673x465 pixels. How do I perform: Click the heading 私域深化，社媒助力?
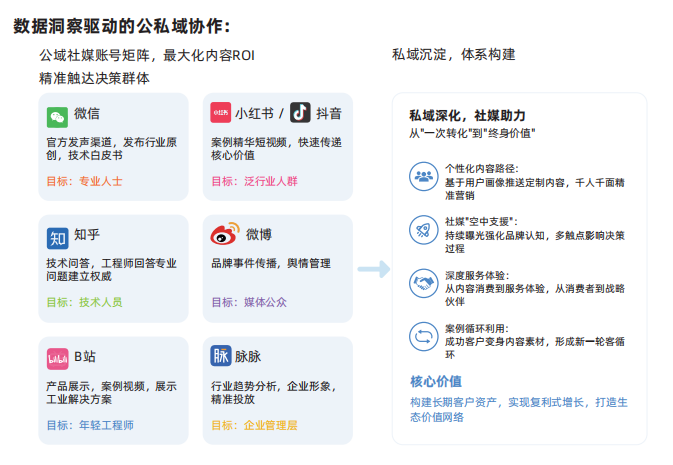point(467,115)
